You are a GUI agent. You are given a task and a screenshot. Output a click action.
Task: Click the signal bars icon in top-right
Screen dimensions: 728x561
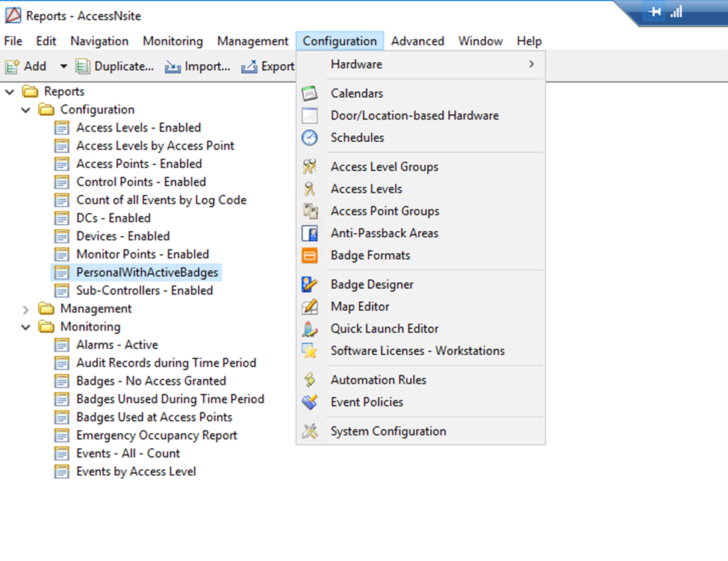coord(676,11)
